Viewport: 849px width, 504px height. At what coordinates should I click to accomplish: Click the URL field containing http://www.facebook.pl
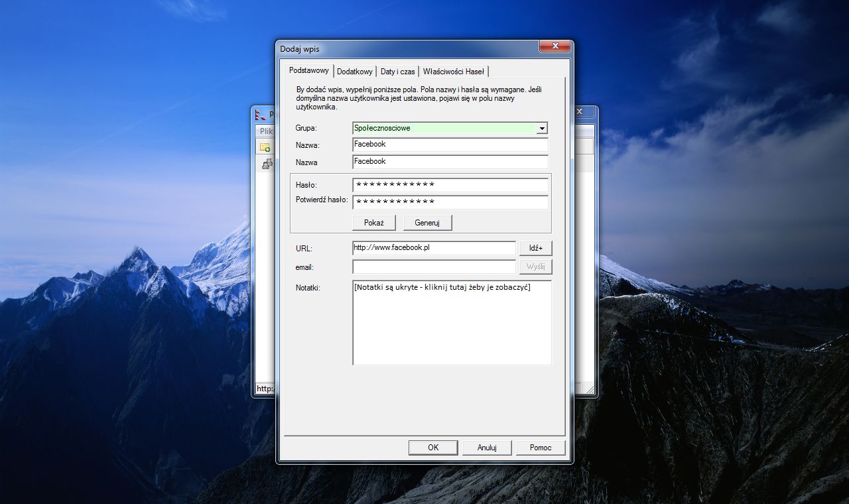(x=434, y=248)
